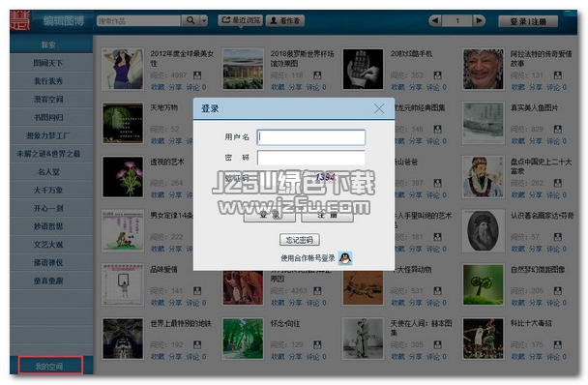Image resolution: width=588 pixels, height=385 pixels.
Task: Open 妙语哲思 category
Action: click(x=51, y=226)
